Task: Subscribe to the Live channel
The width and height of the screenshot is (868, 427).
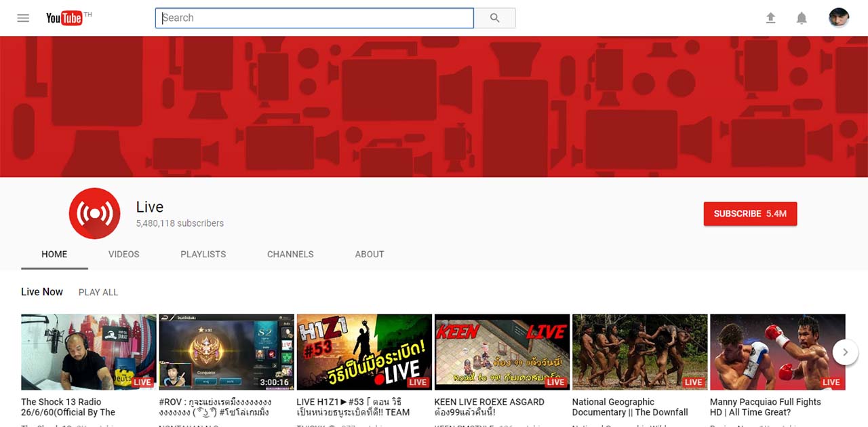Action: point(750,213)
